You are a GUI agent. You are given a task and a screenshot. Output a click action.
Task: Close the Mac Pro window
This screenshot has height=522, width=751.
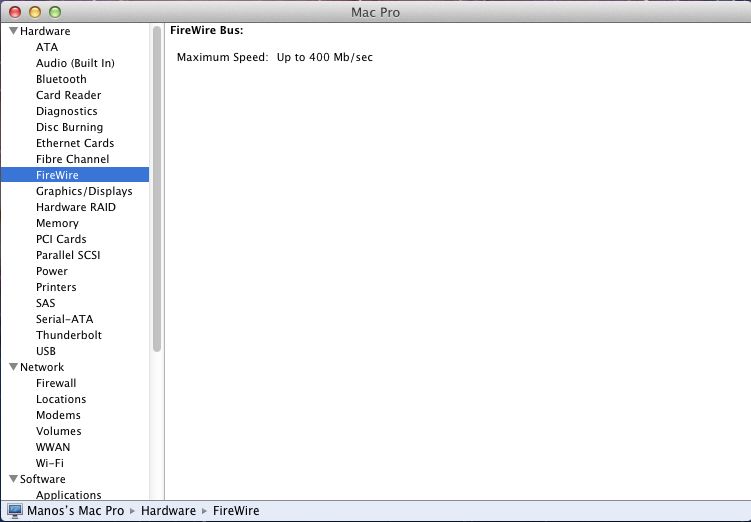15,12
